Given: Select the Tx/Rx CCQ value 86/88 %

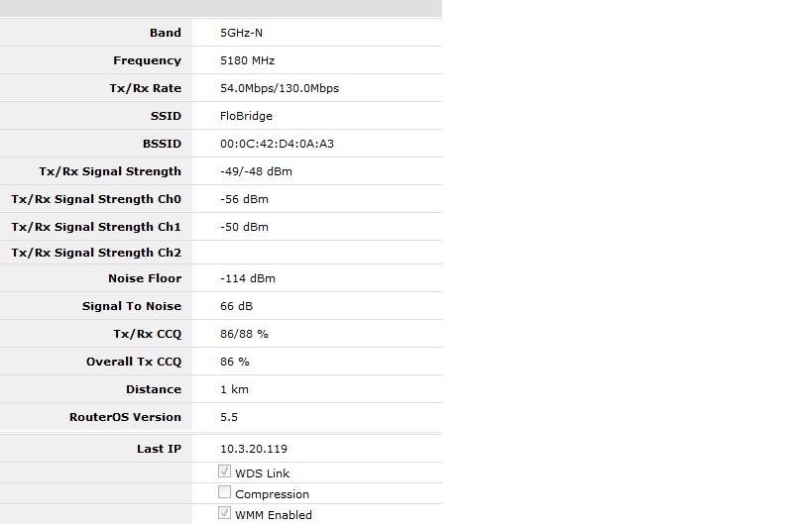Looking at the screenshot, I should (x=244, y=334).
